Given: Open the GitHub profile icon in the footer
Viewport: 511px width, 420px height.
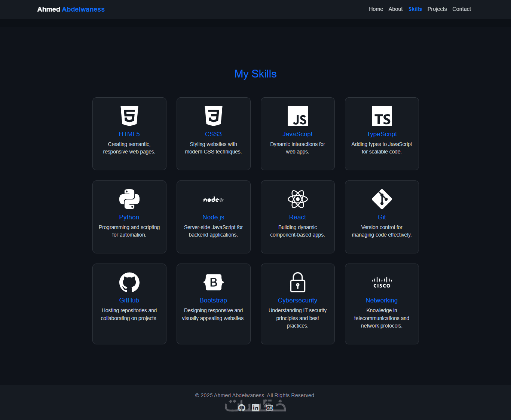Looking at the screenshot, I should 242,408.
